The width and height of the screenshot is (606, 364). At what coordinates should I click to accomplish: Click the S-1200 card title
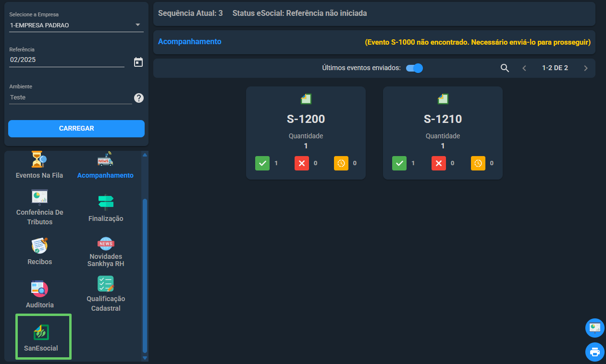tap(306, 119)
